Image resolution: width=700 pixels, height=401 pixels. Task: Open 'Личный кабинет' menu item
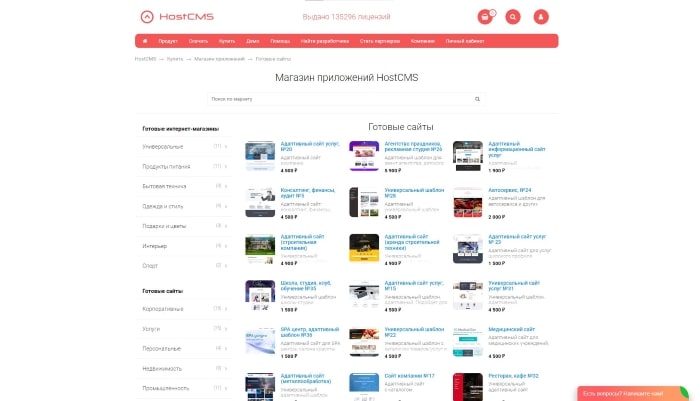465,41
